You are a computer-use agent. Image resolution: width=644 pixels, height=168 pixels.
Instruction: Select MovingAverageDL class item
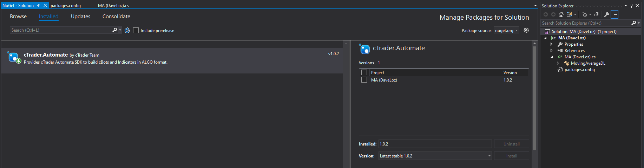(588, 63)
